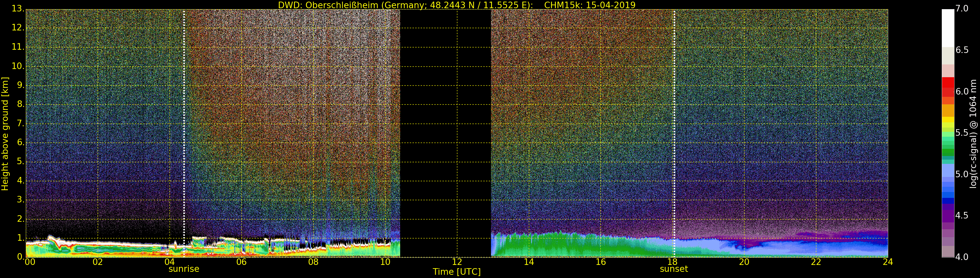Click the time axis tick label 18
The height and width of the screenshot is (278, 980).
click(673, 262)
